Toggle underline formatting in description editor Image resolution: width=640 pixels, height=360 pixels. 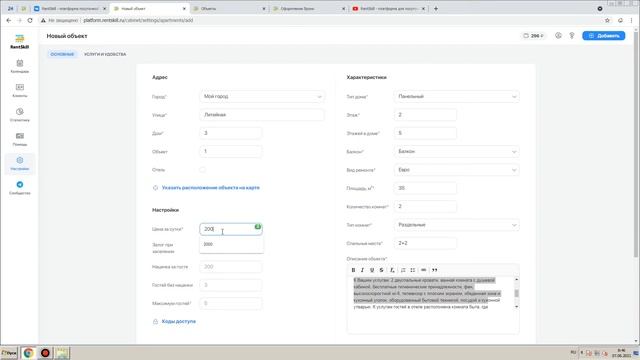(372, 270)
